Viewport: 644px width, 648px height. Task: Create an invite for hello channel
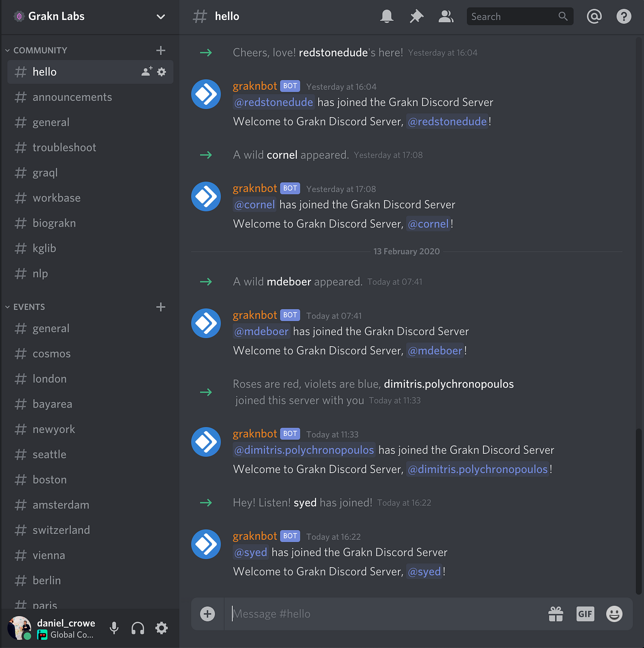[147, 72]
